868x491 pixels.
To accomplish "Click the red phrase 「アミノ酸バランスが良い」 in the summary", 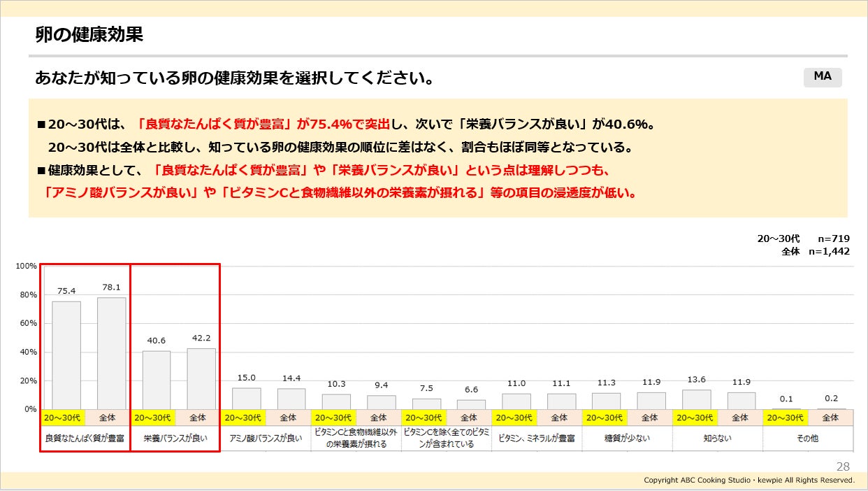I will click(x=121, y=192).
